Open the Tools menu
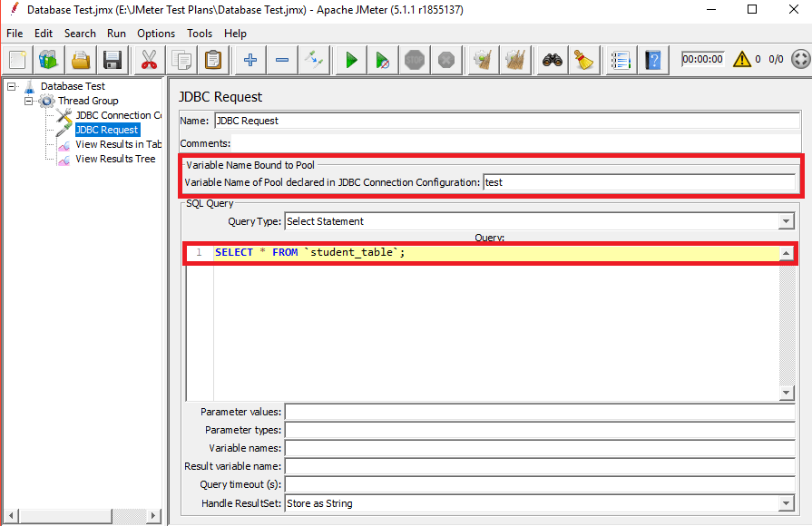The image size is (812, 526). (x=200, y=34)
